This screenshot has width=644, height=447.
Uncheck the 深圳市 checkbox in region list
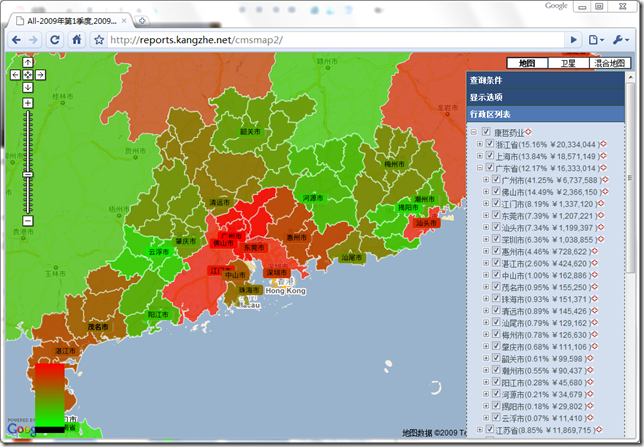tap(496, 239)
